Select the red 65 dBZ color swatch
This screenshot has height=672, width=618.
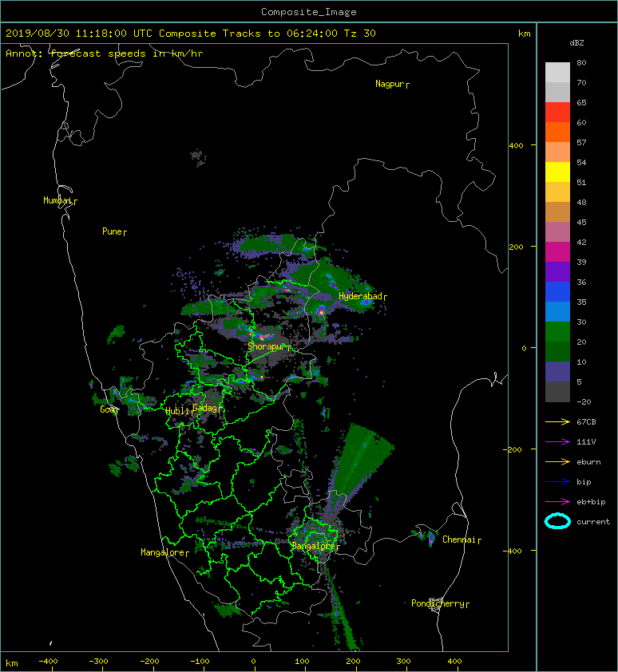557,112
